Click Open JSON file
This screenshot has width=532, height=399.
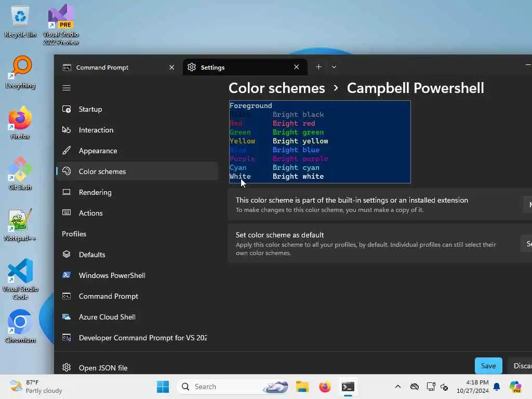[x=137, y=368]
